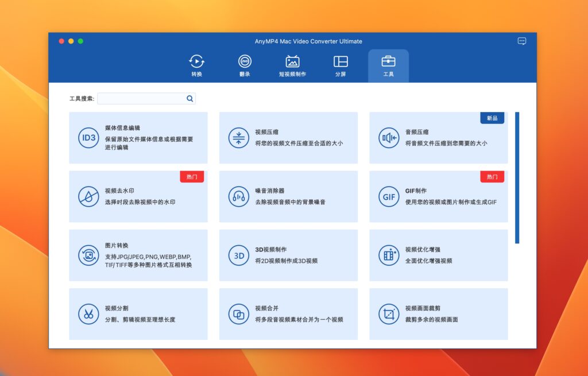
Task: Launch the Video Watermark Remover (视频去水印) tool
Action: coord(138,196)
